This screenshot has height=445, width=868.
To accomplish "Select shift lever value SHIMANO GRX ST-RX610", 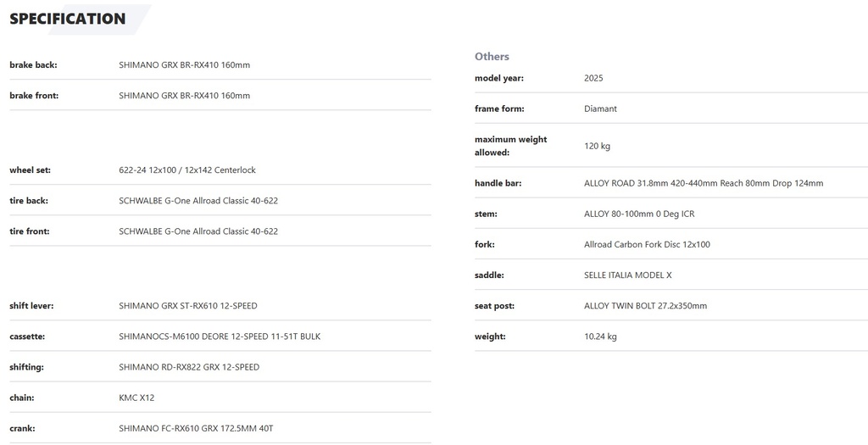I will [x=187, y=305].
